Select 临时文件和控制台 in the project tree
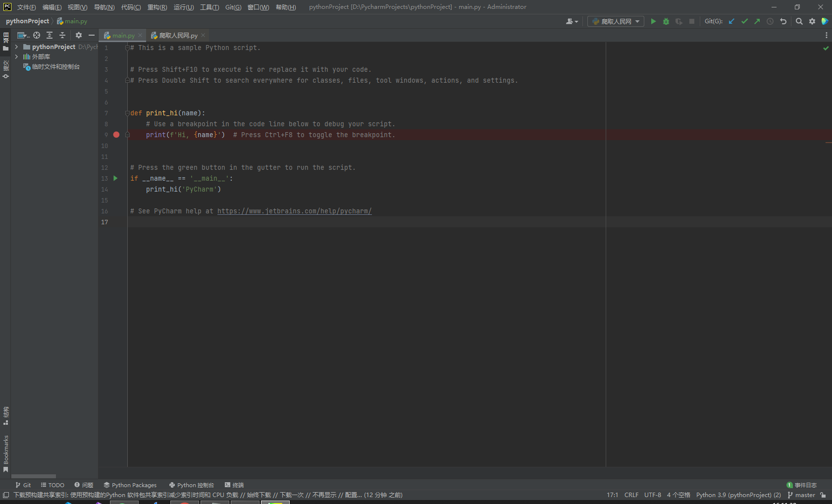 click(x=55, y=67)
